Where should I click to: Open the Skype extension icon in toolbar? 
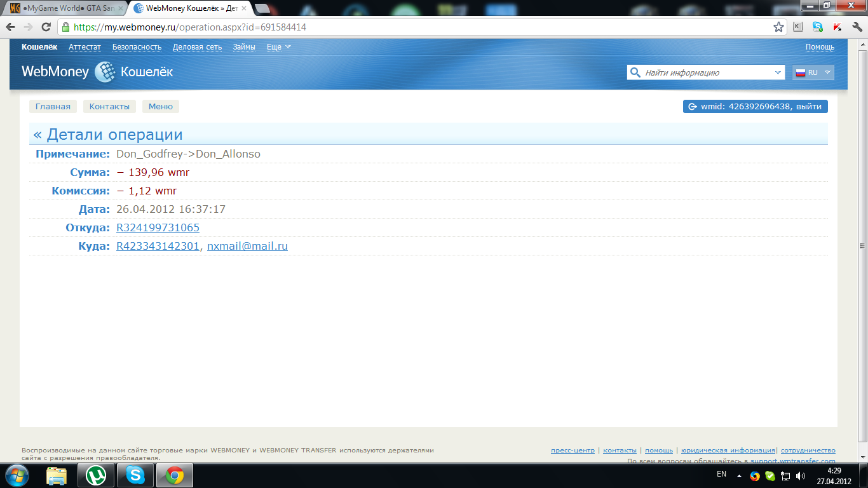pos(817,27)
